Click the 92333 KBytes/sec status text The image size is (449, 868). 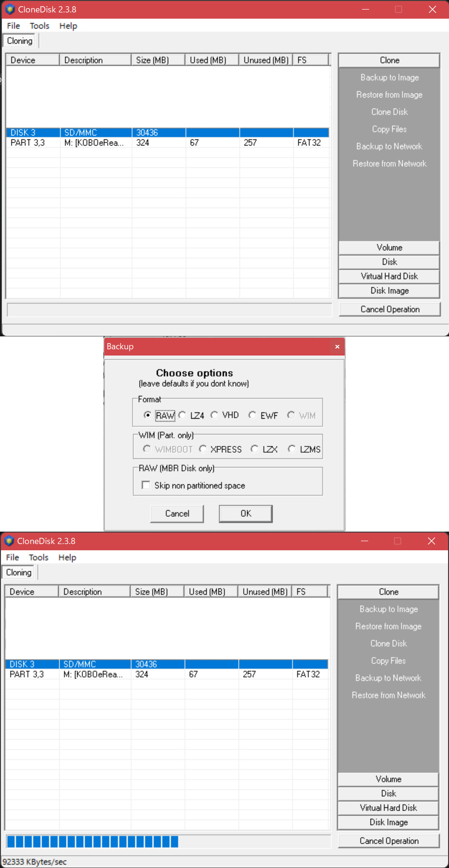[x=34, y=862]
